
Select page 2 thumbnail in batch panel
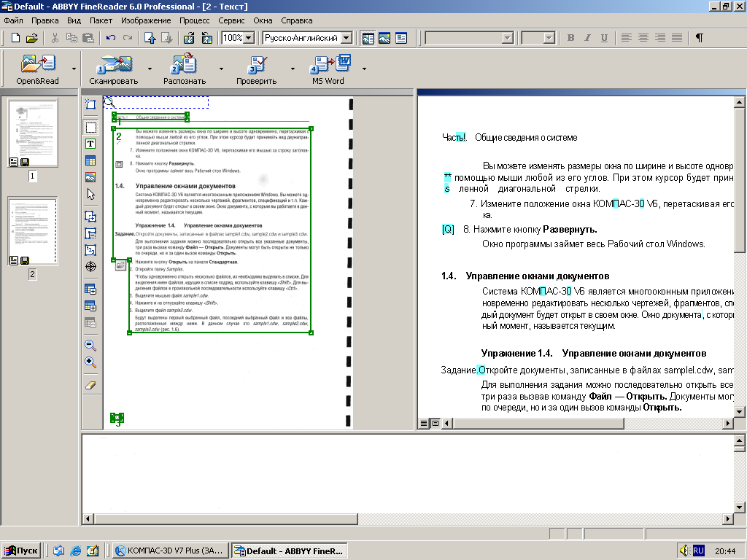click(32, 231)
